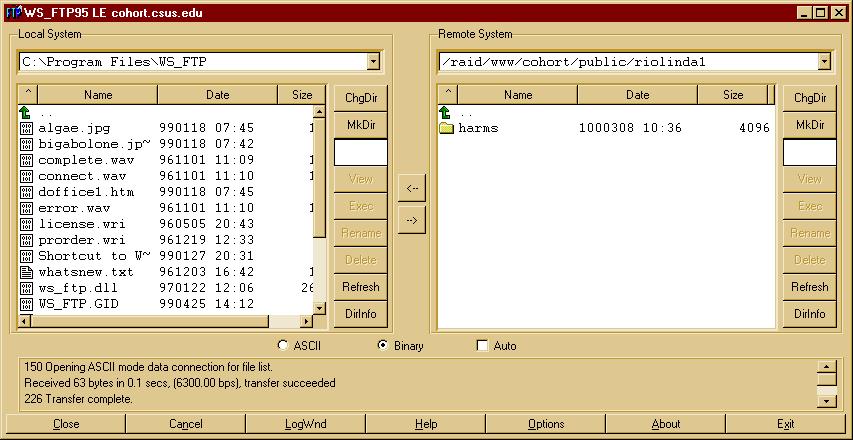Click remote parent directory green arrow
The image size is (853, 440).
(445, 113)
